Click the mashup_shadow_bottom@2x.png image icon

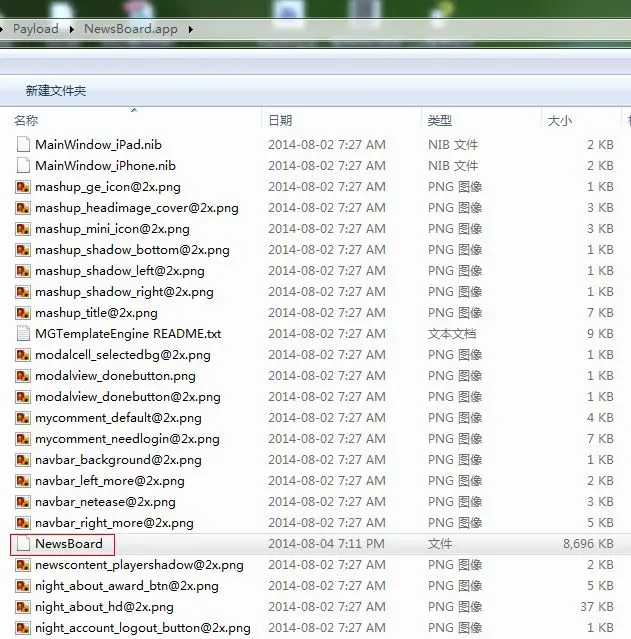[x=23, y=250]
